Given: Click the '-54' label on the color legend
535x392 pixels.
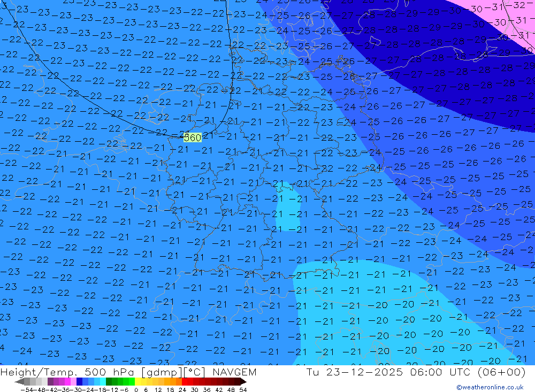Looking at the screenshot, I should 27,390.
